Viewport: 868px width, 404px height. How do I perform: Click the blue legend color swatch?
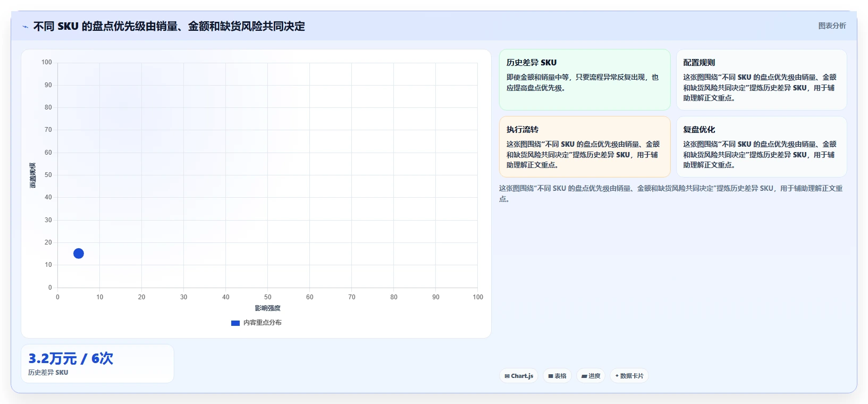click(235, 323)
